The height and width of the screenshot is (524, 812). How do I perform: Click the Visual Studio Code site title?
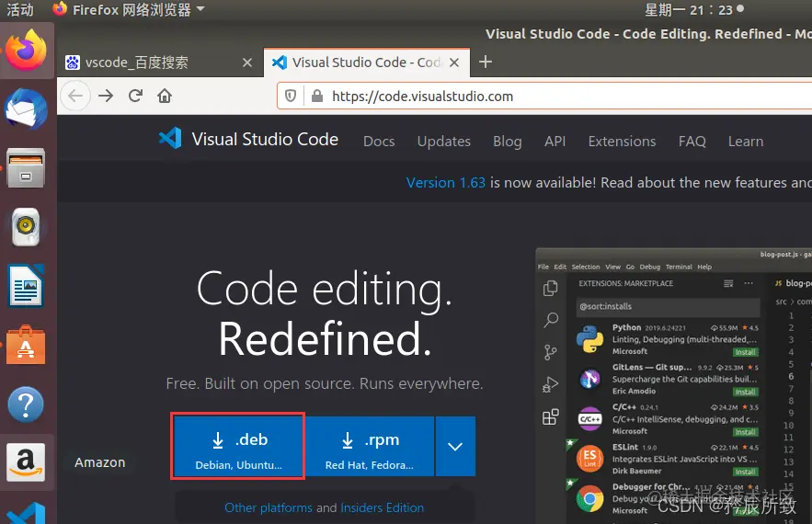pos(265,139)
